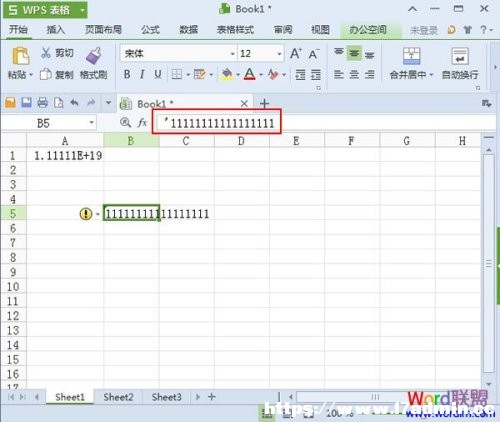Screen dimensions: 500x422
Task: Switch to the Sheet2 tab
Action: (x=118, y=397)
